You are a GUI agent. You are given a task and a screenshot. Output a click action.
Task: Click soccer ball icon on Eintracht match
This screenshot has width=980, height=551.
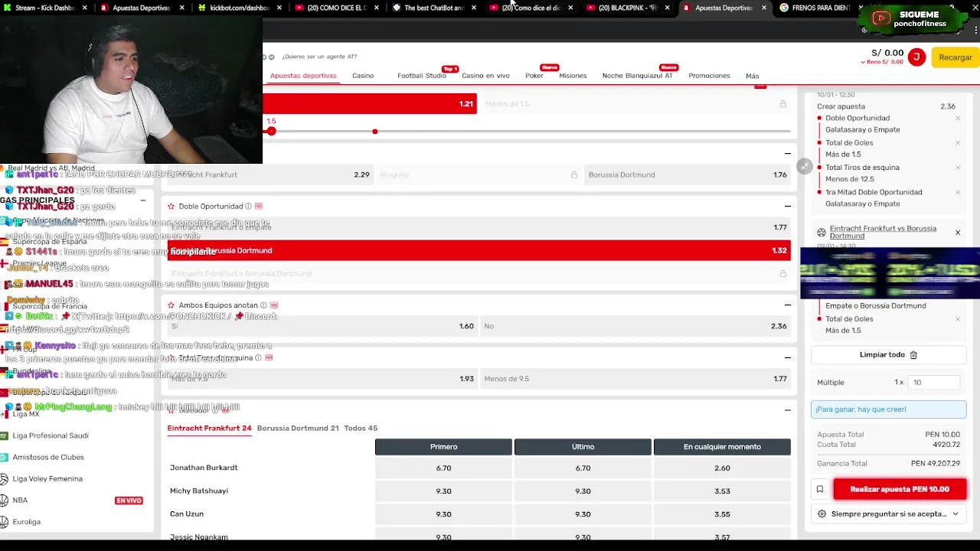click(822, 232)
